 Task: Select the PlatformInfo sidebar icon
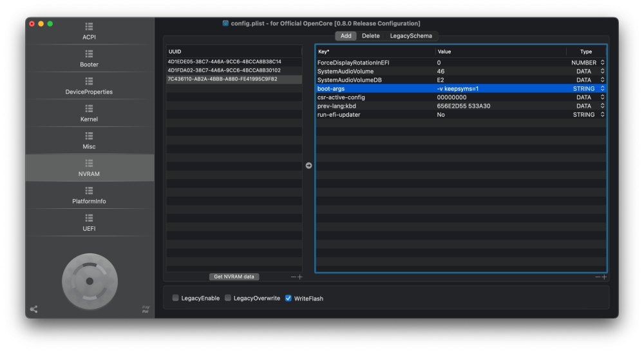point(89,191)
